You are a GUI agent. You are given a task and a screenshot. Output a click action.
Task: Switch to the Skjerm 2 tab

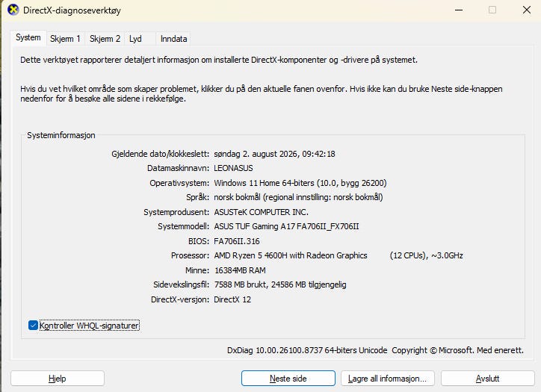click(x=105, y=39)
